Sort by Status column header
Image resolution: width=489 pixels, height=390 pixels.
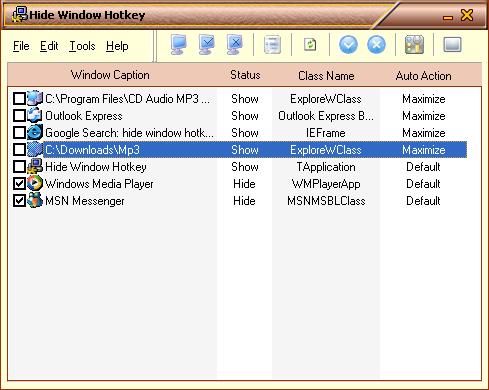[x=245, y=75]
